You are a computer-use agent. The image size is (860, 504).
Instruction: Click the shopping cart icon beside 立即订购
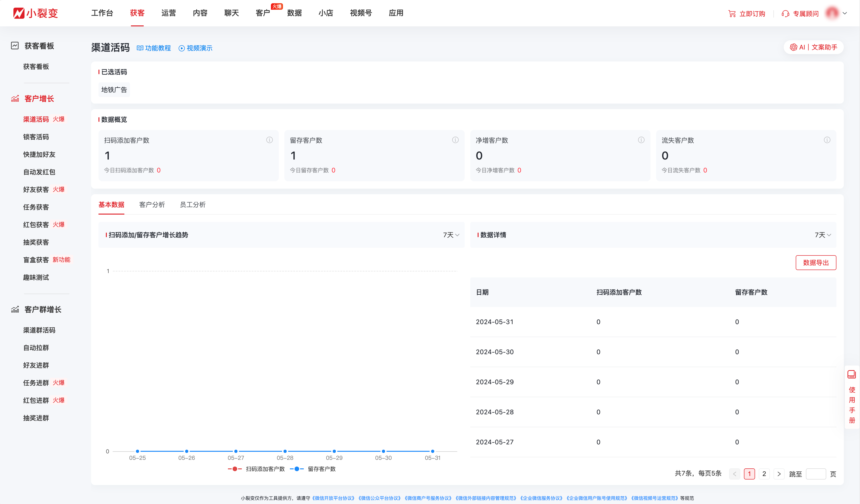pos(732,13)
